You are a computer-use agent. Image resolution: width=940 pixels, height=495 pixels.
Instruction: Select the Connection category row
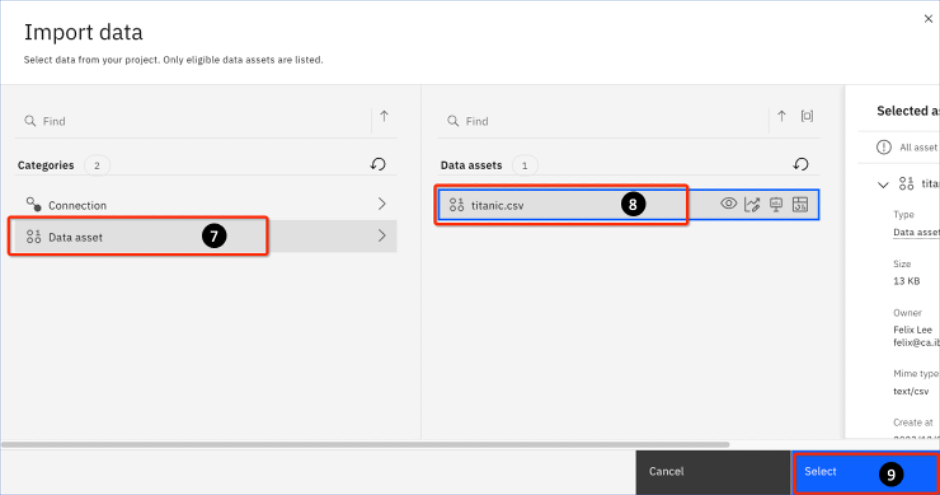coord(206,204)
